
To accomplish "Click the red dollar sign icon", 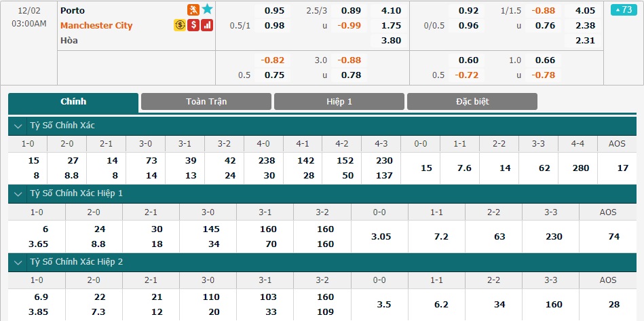I will click(193, 26).
